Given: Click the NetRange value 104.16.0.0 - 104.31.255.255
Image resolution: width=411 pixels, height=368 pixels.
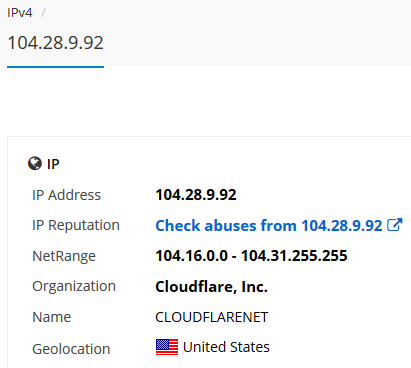Looking at the screenshot, I should coord(251,256).
